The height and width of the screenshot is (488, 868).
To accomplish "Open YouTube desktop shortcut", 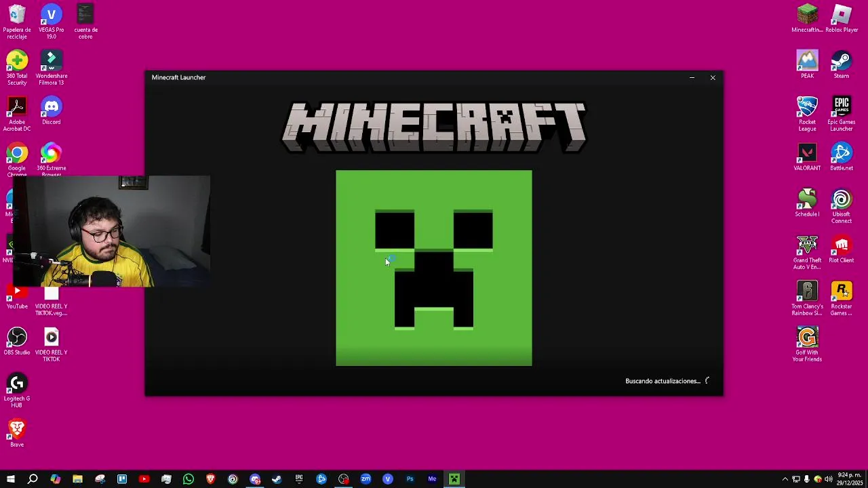I will [x=17, y=297].
